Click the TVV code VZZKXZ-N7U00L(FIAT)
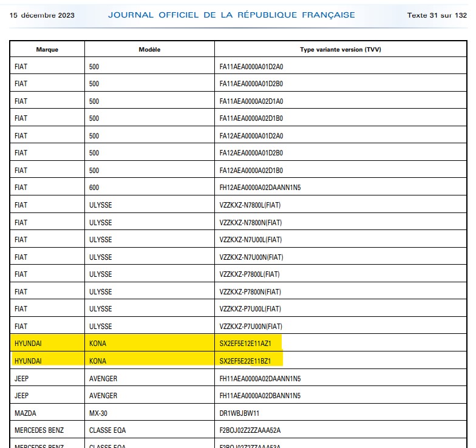 [250, 240]
